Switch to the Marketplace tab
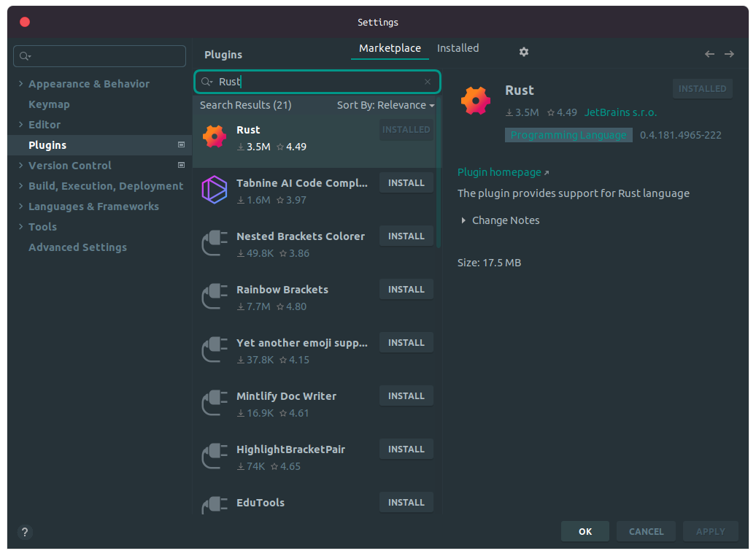 390,48
